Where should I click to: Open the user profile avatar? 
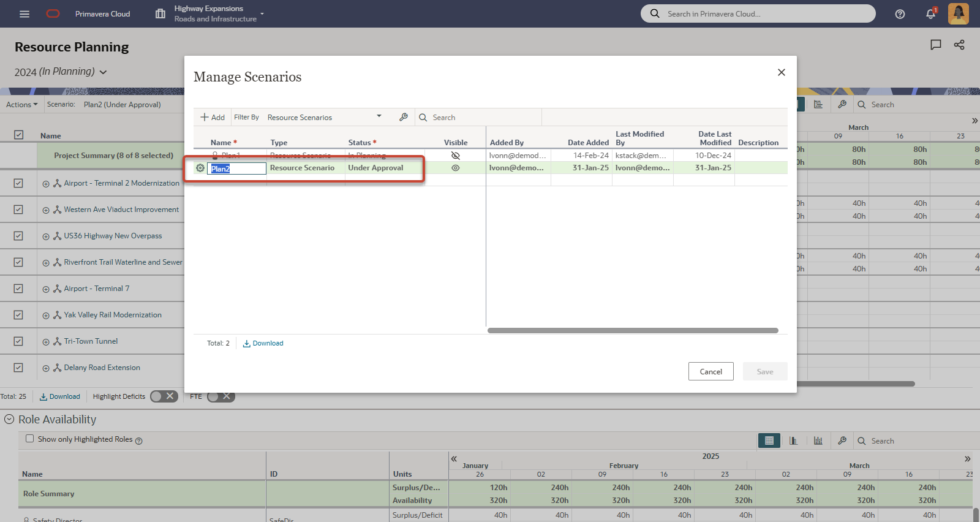pyautogui.click(x=959, y=13)
